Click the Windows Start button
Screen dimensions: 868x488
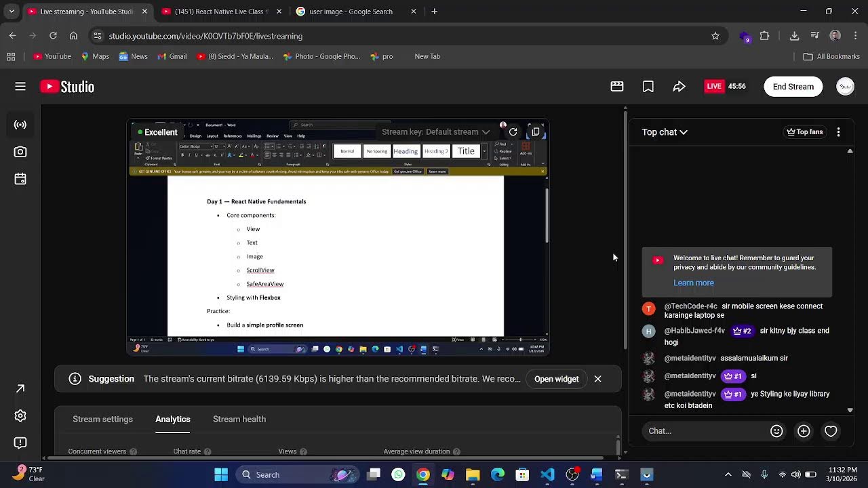(221, 474)
